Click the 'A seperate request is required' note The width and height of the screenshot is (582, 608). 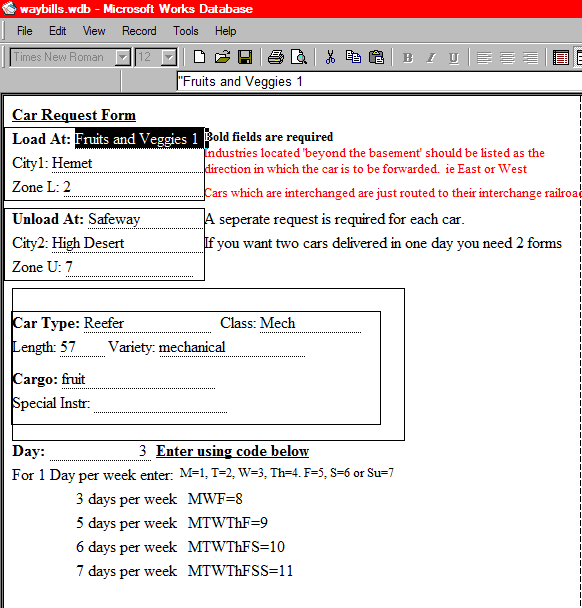(334, 219)
